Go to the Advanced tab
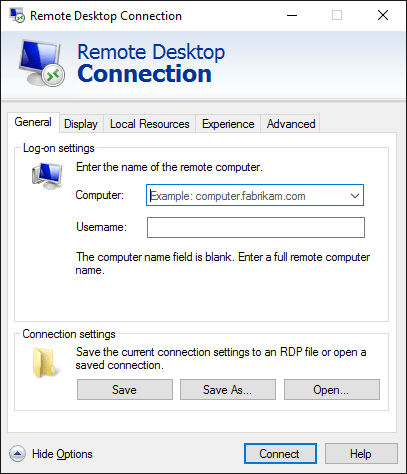 tap(291, 124)
